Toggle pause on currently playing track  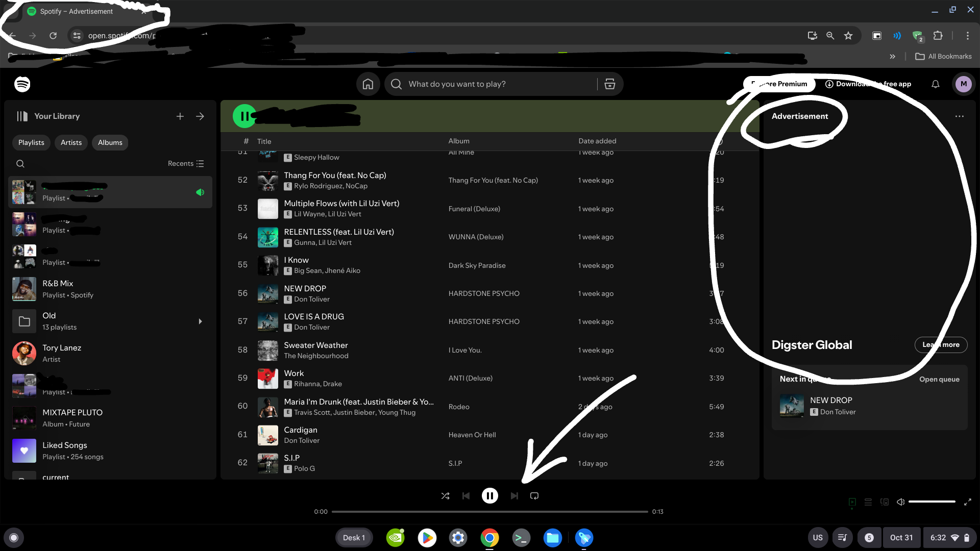click(489, 496)
